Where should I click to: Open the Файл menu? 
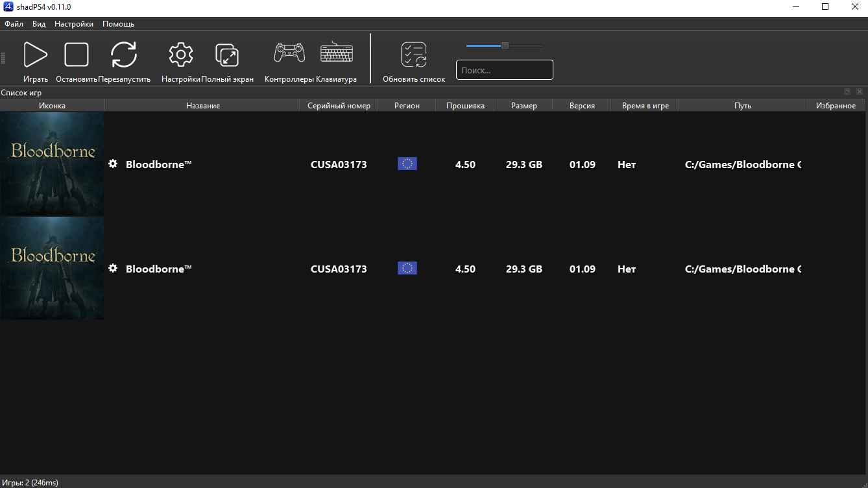pos(14,24)
